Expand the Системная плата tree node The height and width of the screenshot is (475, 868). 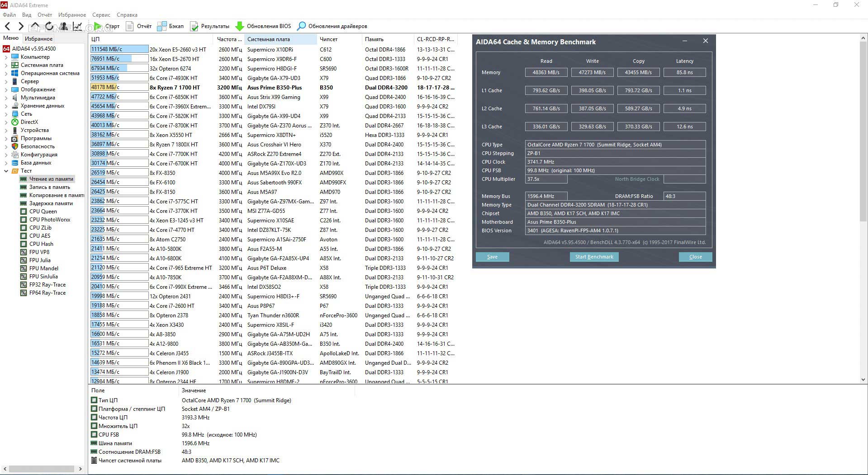pyautogui.click(x=6, y=65)
